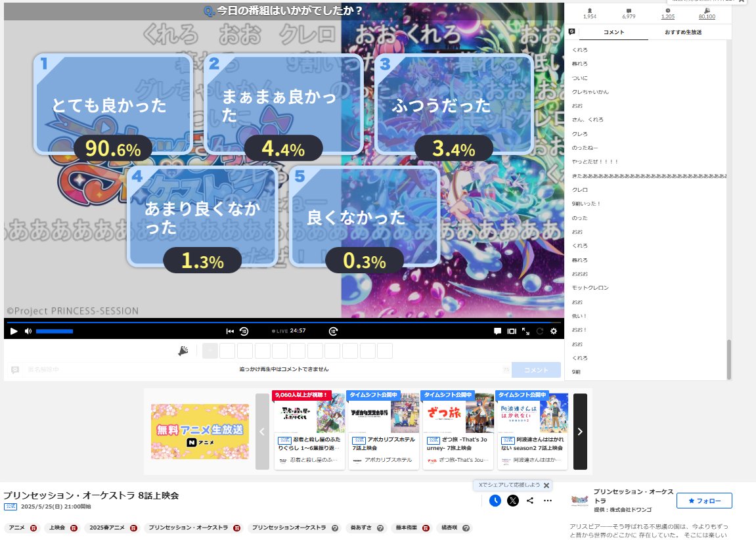Click the viewer count 1,954 icon
The image size is (756, 540).
click(x=590, y=11)
